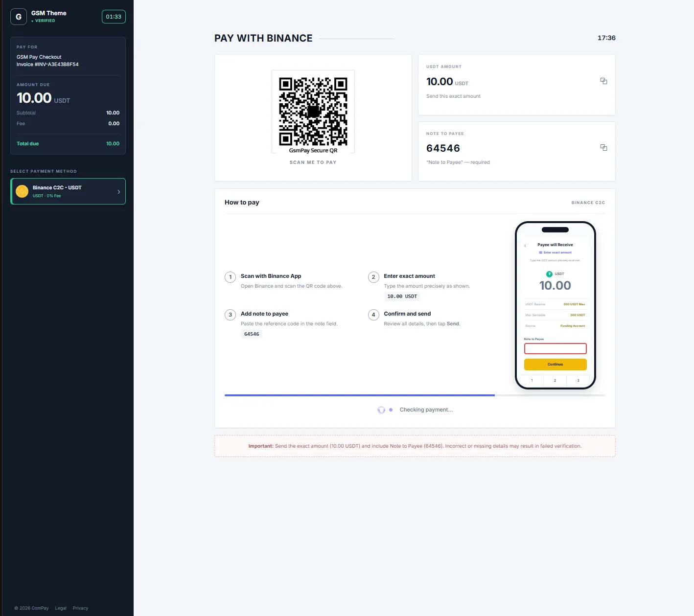
Task: Click step 2 circle Enter exact amount
Action: click(373, 277)
